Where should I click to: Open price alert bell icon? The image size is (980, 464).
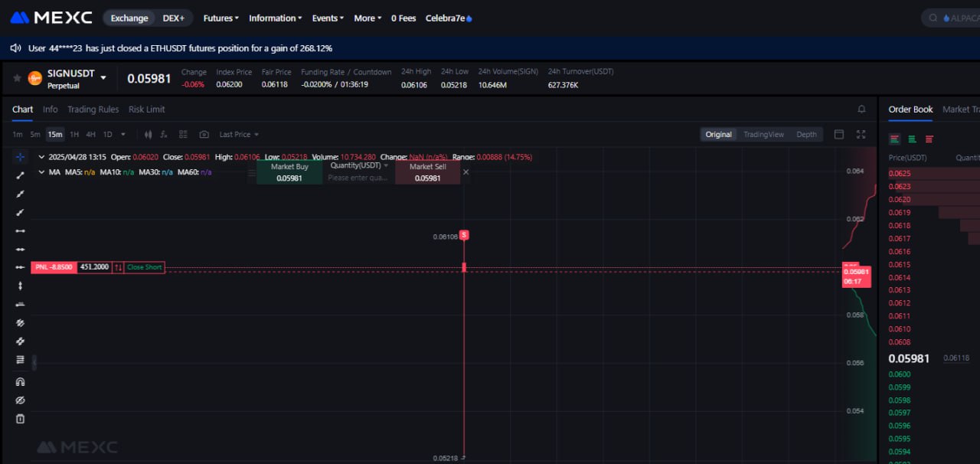coord(861,109)
